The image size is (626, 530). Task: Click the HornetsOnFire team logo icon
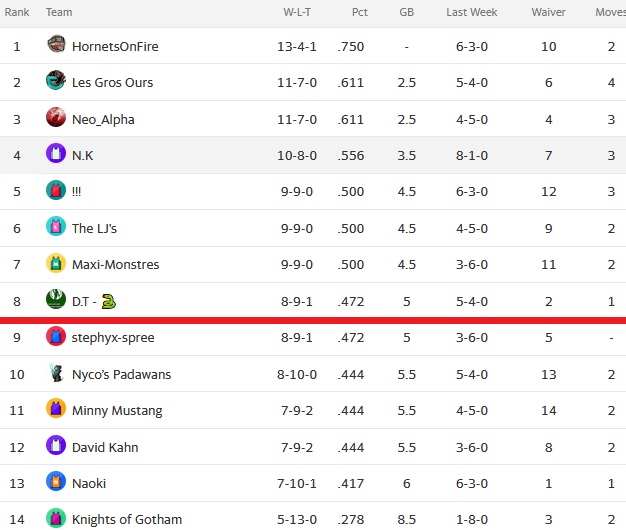56,44
